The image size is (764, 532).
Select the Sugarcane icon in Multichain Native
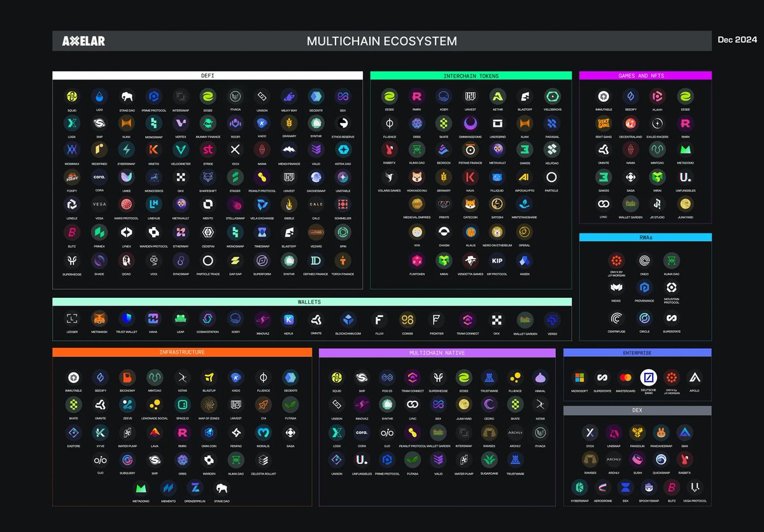click(489, 460)
